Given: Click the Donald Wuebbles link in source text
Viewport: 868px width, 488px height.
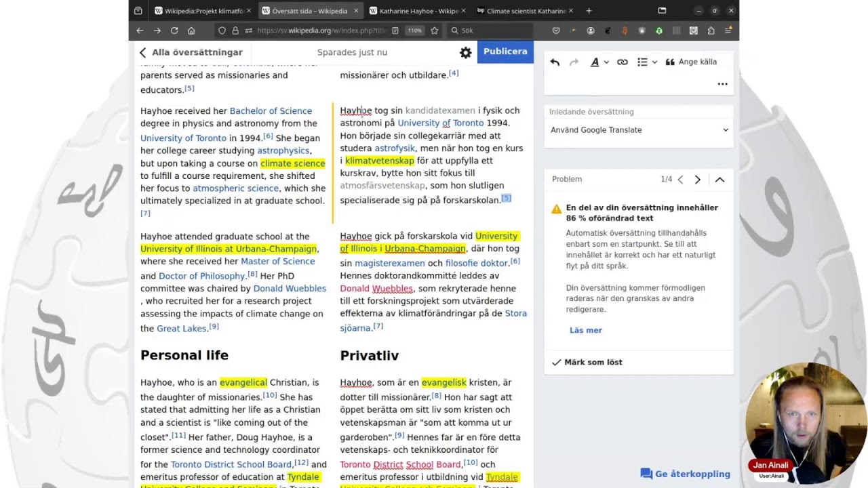Looking at the screenshot, I should pos(290,289).
